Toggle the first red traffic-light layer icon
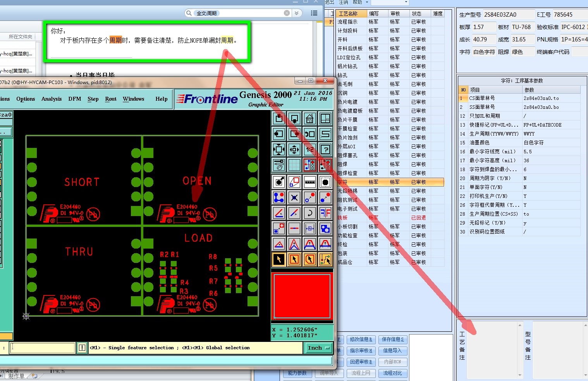Screen dimensions: 588x381 (310, 165)
